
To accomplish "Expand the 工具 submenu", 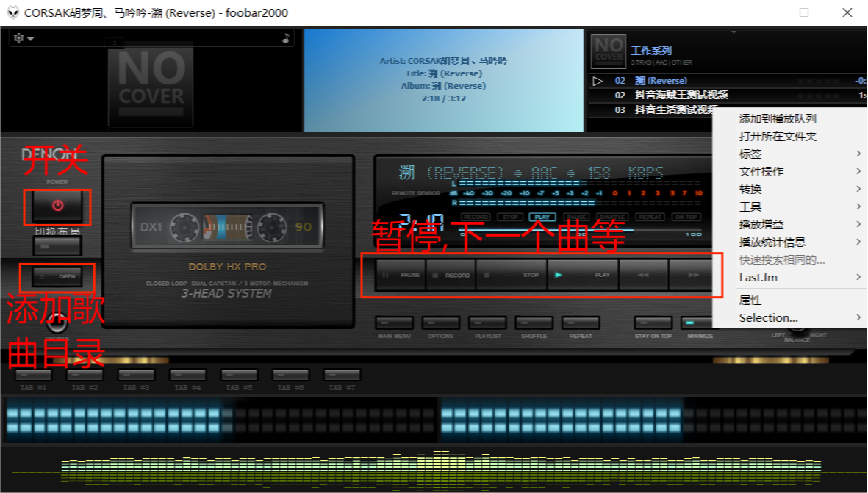I will [x=790, y=207].
